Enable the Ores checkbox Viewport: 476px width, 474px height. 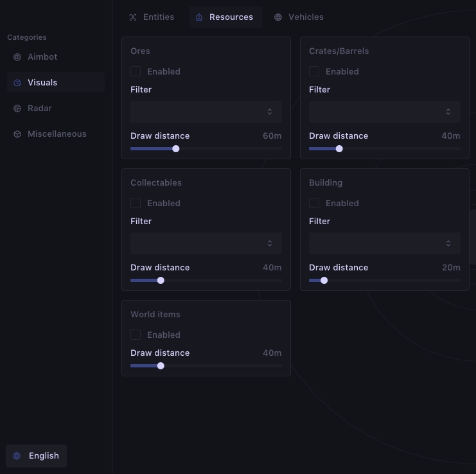pos(136,71)
